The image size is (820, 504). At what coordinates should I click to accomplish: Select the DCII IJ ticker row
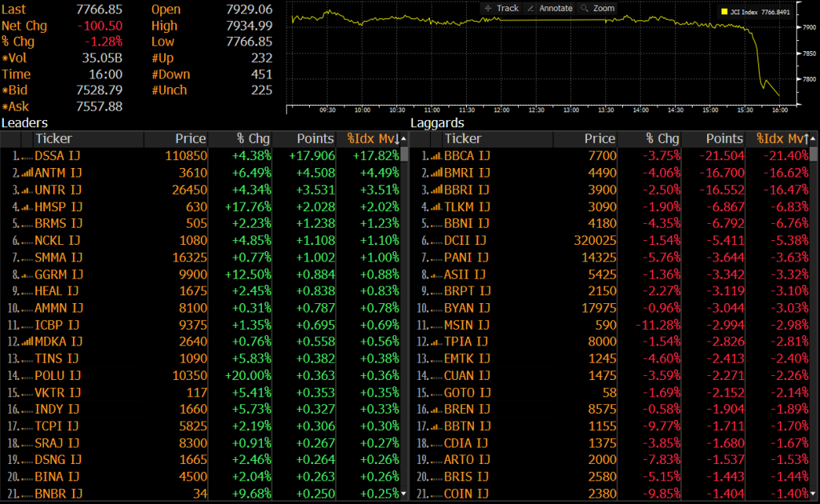click(x=609, y=241)
